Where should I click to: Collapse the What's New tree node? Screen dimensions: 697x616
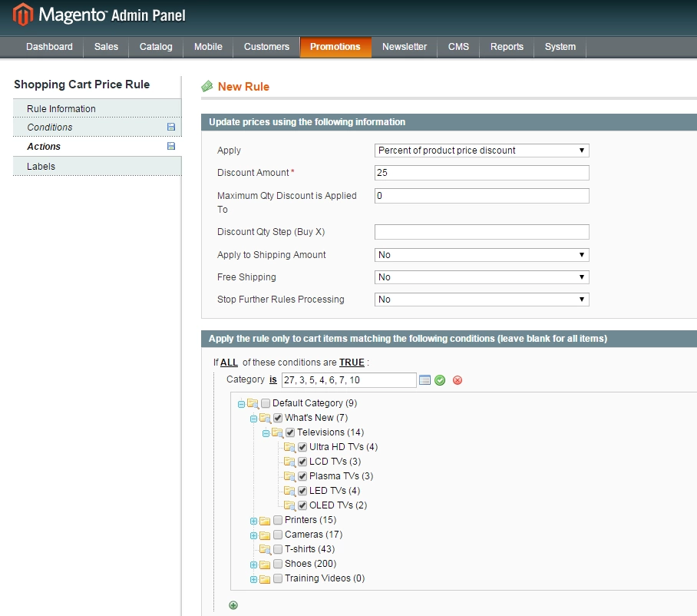253,419
